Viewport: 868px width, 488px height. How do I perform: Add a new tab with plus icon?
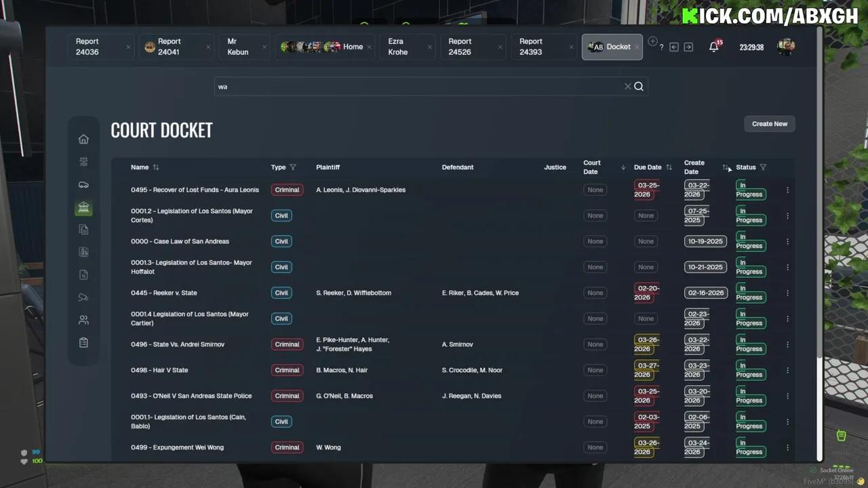pos(652,41)
